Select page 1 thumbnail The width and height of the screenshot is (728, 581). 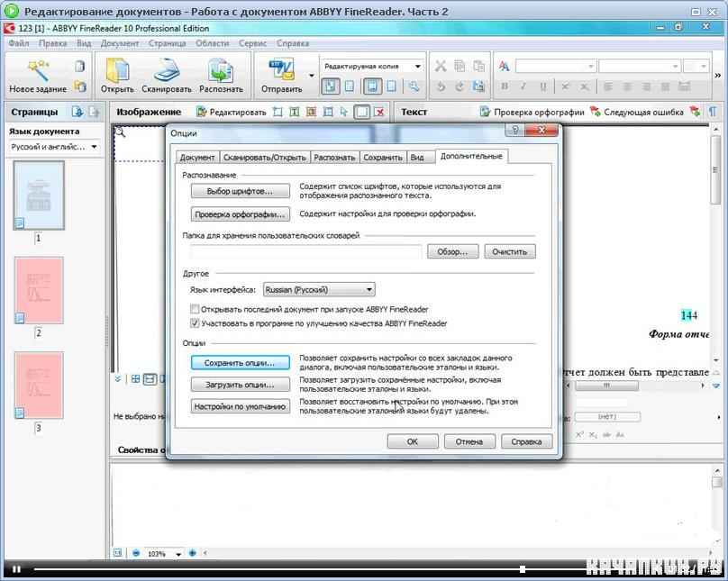click(39, 195)
